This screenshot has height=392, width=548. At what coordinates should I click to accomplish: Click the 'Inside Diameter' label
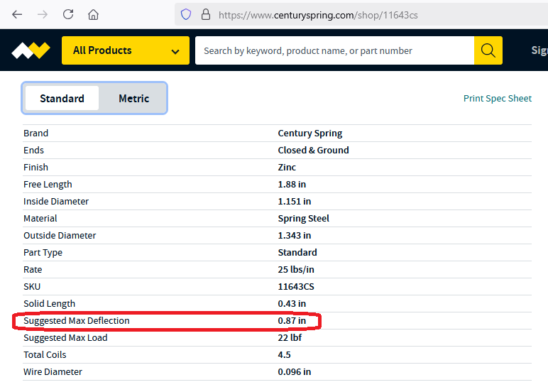[56, 202]
